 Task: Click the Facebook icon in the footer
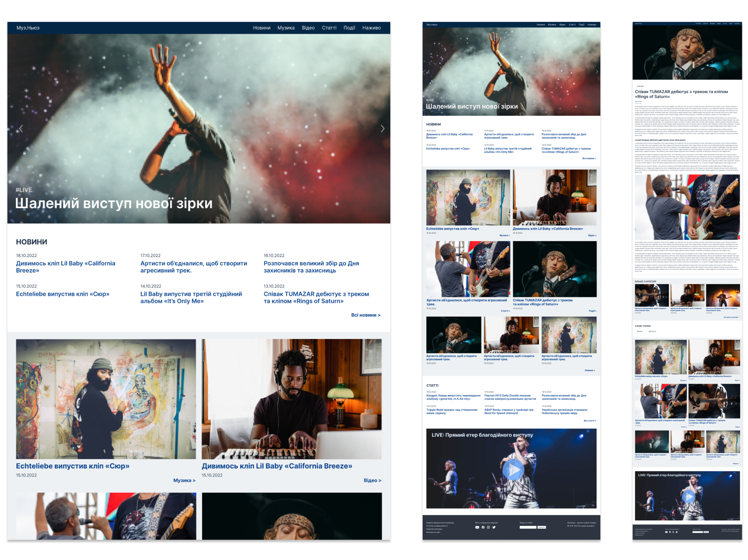[x=483, y=527]
